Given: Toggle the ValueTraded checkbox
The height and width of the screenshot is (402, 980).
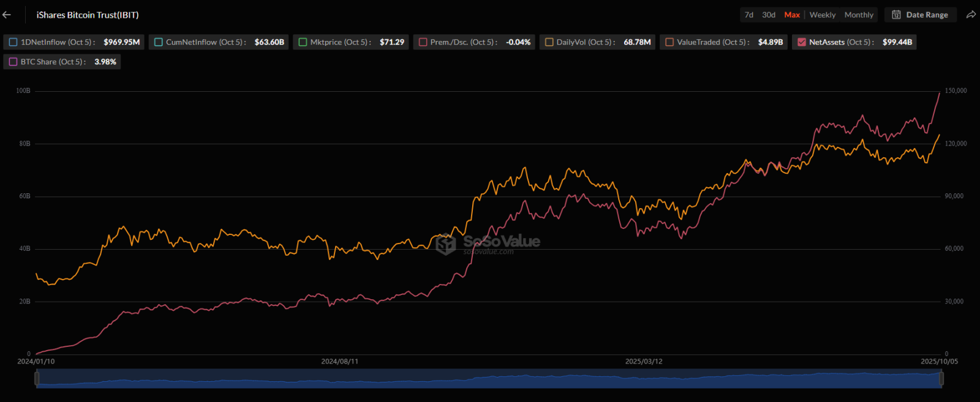Looking at the screenshot, I should click(x=669, y=42).
